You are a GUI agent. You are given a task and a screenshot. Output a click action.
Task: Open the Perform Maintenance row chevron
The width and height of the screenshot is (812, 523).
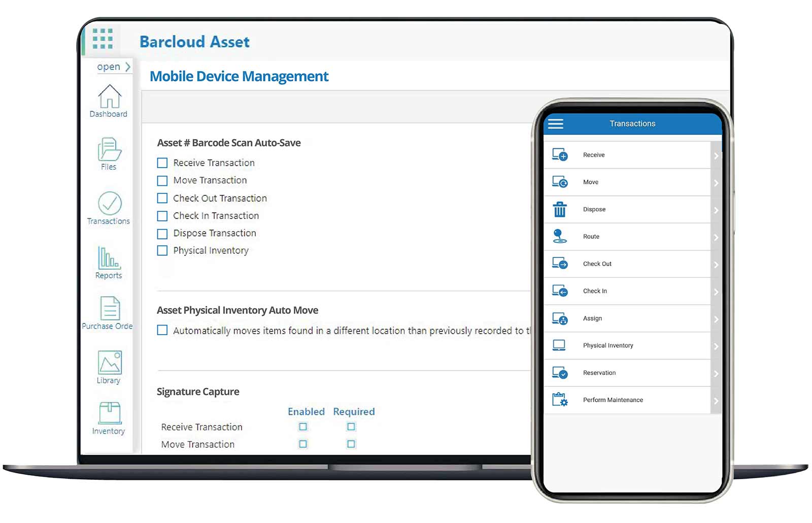pos(716,401)
